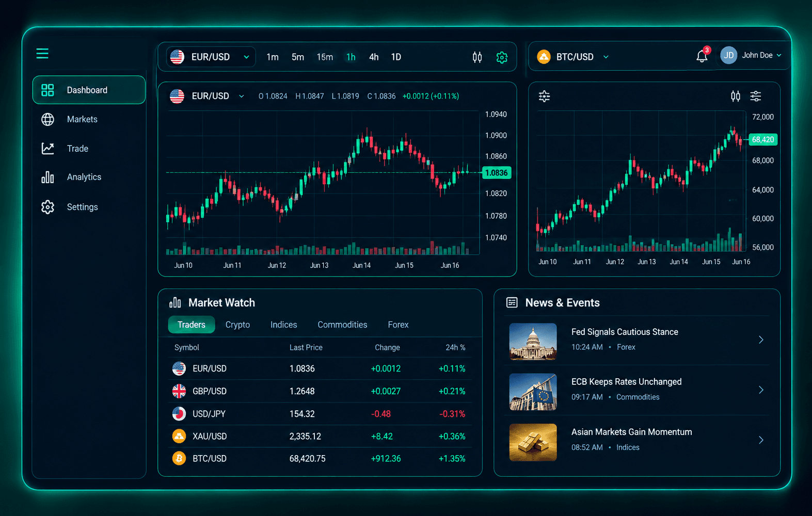Open the hamburger menu icon
Screen dimensions: 812x516
click(42, 54)
